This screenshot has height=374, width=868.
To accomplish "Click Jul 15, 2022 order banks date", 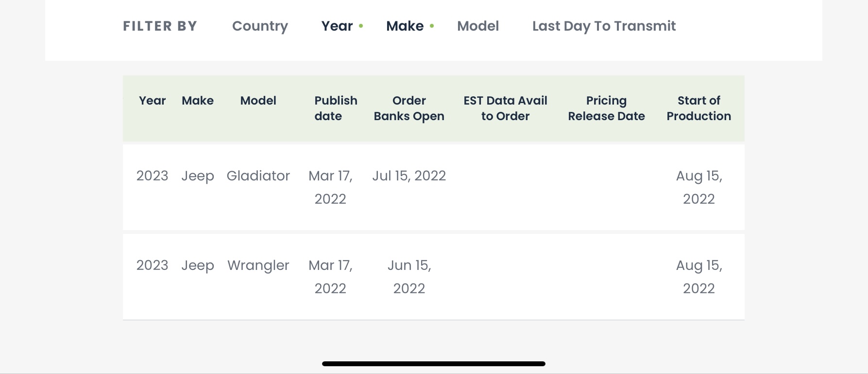I will 409,176.
